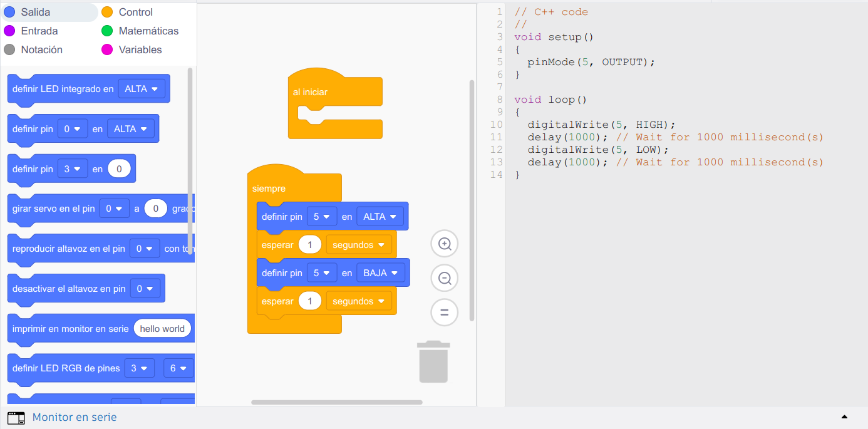
Task: Click the zoom in magnifier icon
Action: [x=445, y=244]
